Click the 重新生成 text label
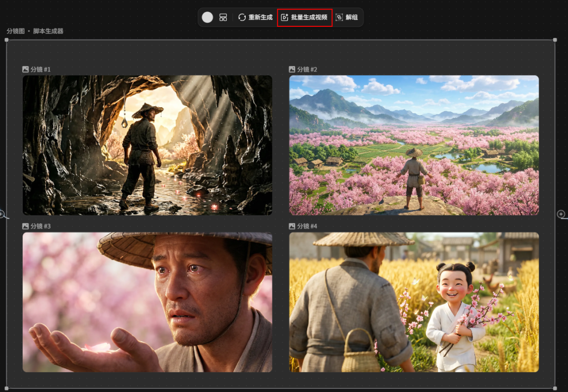The height and width of the screenshot is (392, 568). [260, 17]
